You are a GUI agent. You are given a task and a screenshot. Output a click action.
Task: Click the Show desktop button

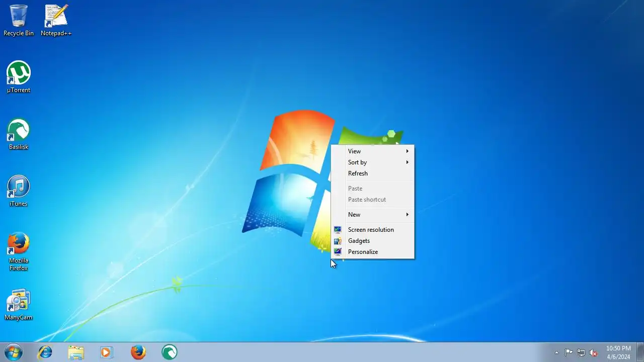click(x=640, y=352)
